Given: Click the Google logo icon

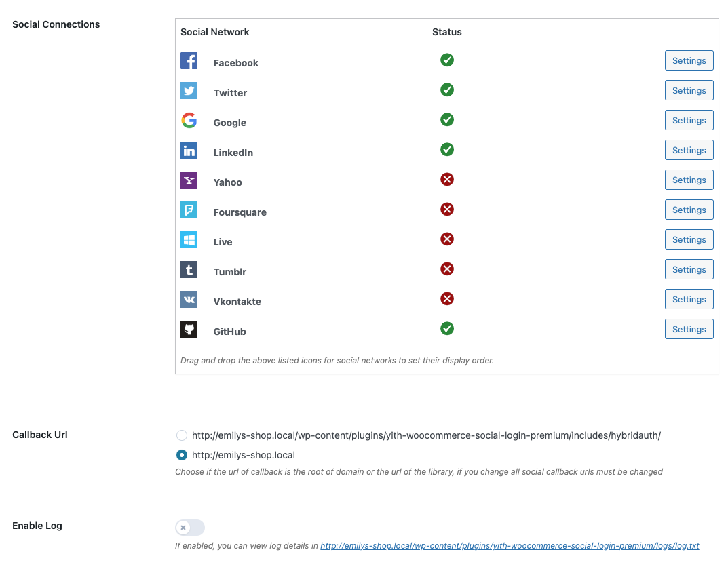Looking at the screenshot, I should coord(189,121).
